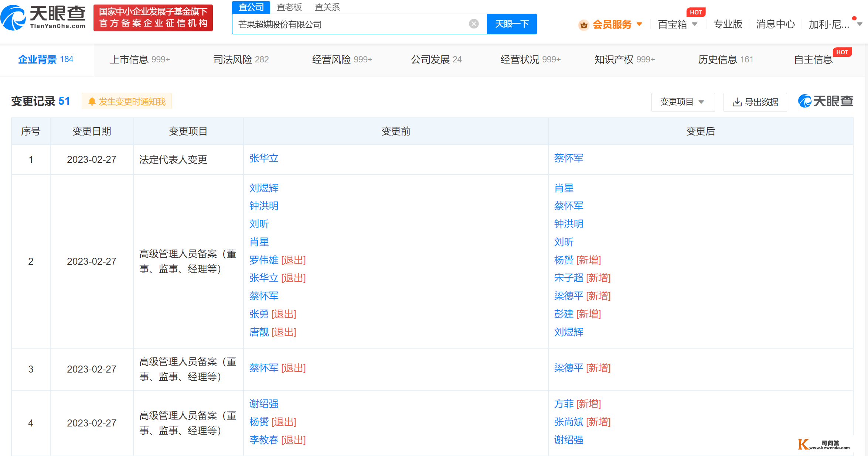Open 李教春 link marked 退出

[x=264, y=440]
